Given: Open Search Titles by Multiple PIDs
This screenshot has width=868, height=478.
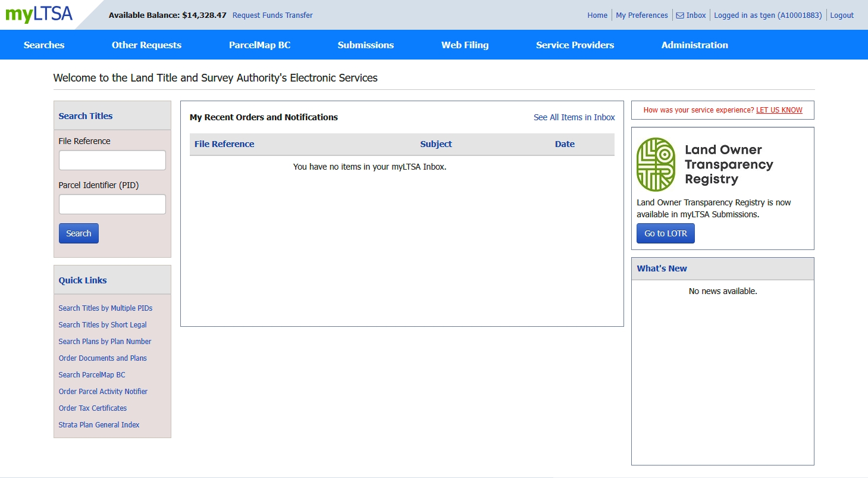Looking at the screenshot, I should (105, 308).
